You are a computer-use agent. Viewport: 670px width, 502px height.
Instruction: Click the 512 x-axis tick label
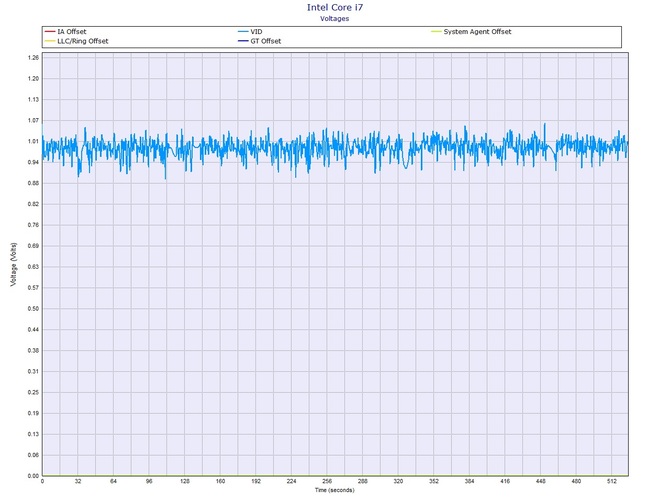pos(612,481)
